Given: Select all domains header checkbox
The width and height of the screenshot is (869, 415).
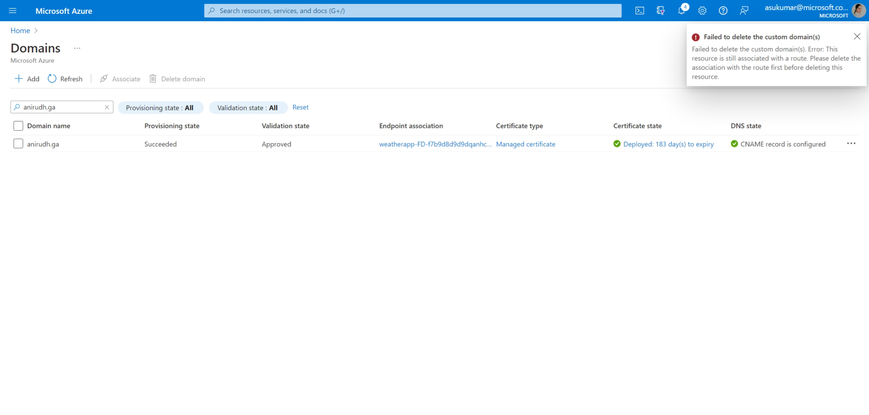Looking at the screenshot, I should click(18, 126).
